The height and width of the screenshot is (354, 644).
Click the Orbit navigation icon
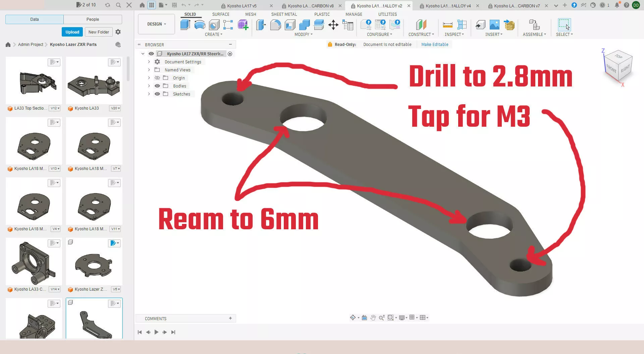pyautogui.click(x=353, y=317)
